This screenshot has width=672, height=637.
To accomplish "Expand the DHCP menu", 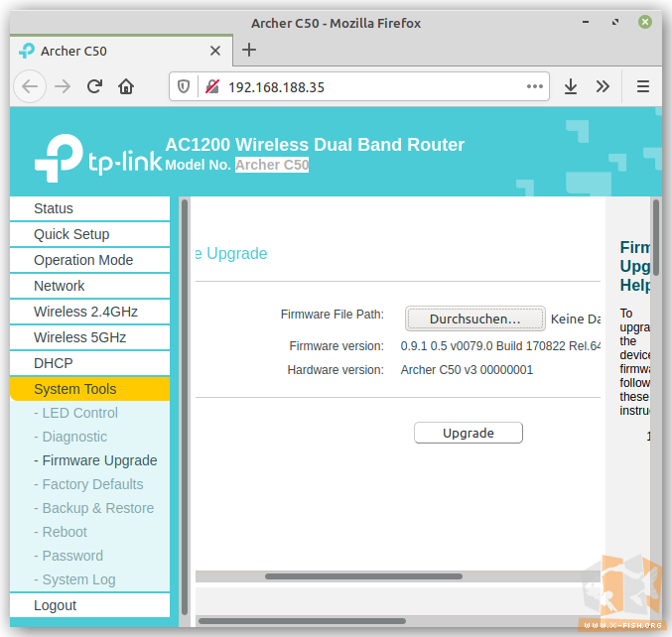I will 89,363.
